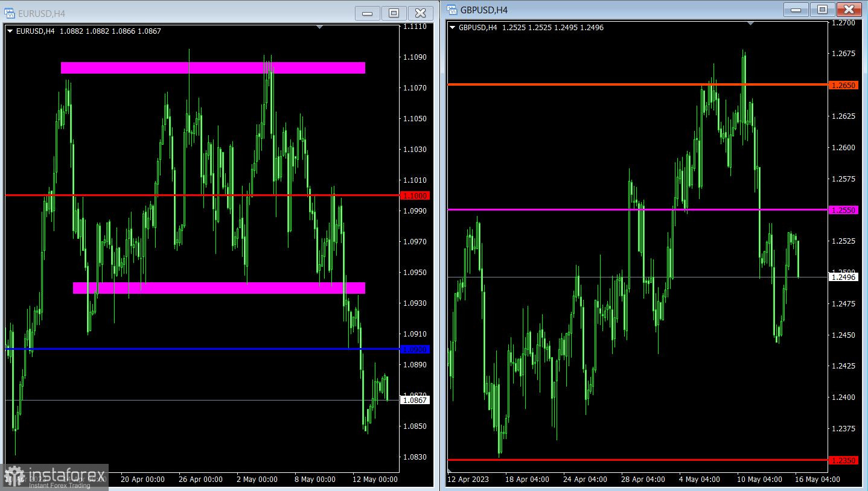Screen dimensions: 868x491
Task: Expand the GBPUSD,H4 chart info arrow
Action: 453,27
